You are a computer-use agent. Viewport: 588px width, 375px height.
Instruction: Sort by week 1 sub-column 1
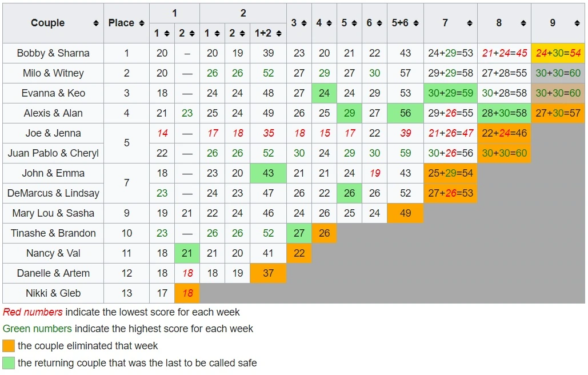coord(167,34)
